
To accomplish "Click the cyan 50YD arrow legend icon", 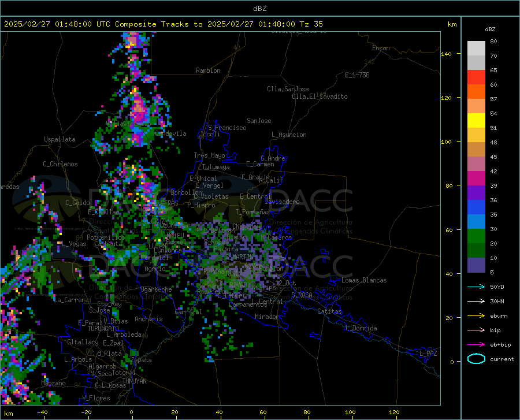I will [x=476, y=287].
